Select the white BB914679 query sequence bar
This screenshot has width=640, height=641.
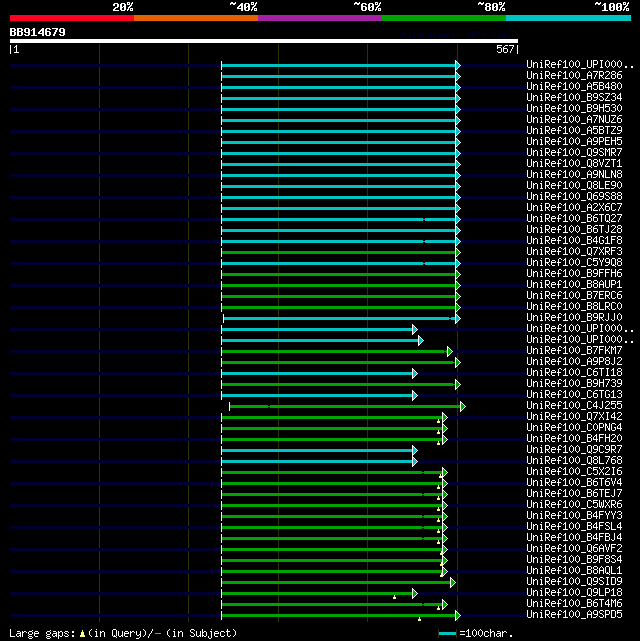pos(264,41)
